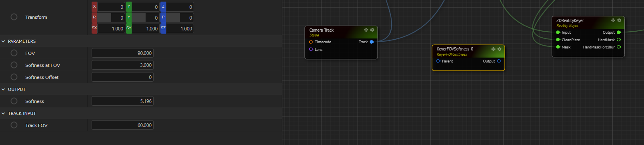Select the Camera Track node title

321,30
